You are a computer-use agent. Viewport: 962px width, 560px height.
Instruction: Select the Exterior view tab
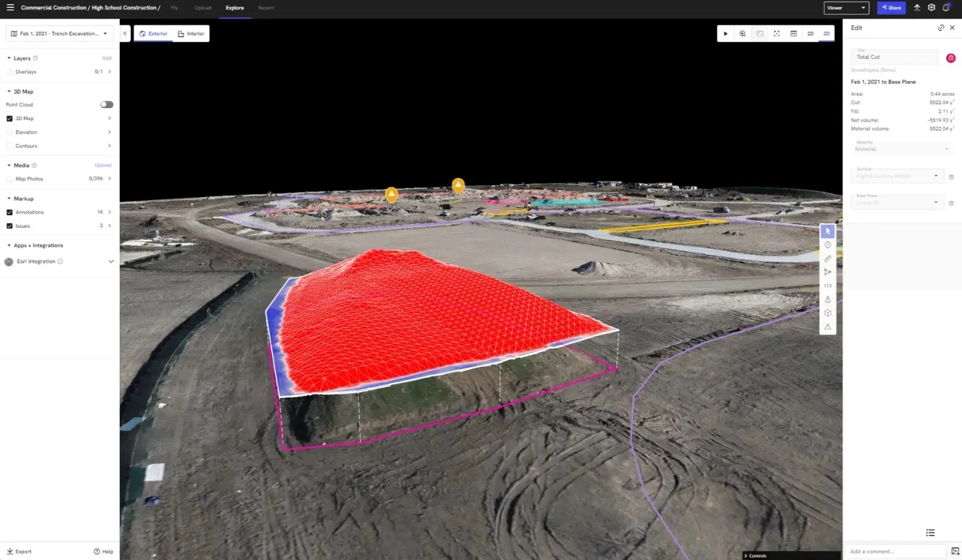tap(153, 34)
